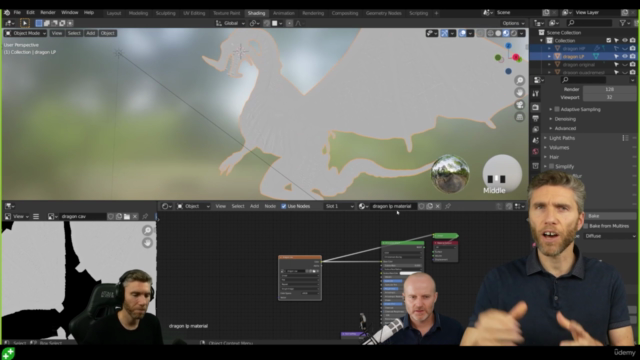
Task: Unlink the dragon cav image
Action: coord(135,216)
